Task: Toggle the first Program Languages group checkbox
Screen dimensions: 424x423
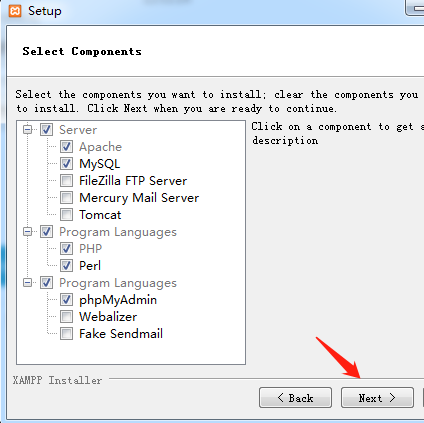Action: [46, 231]
